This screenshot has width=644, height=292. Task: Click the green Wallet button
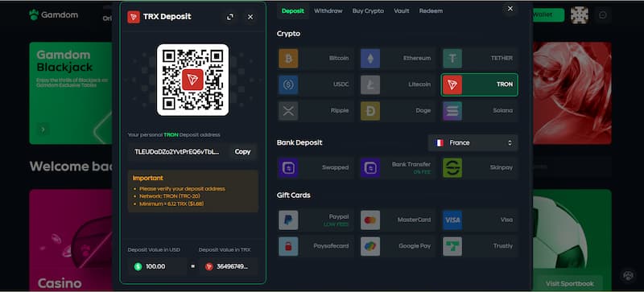pyautogui.click(x=548, y=15)
